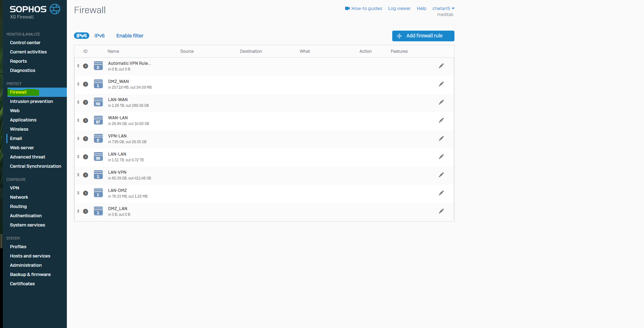
Task: Open Central Synchronization menu item
Action: [x=36, y=166]
